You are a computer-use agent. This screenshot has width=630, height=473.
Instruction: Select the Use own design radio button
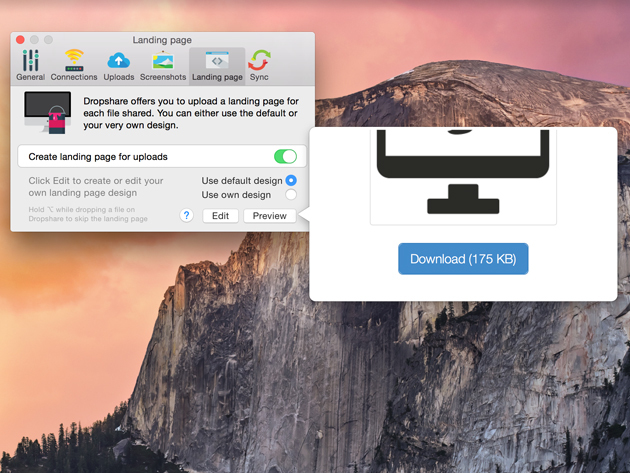tap(291, 195)
